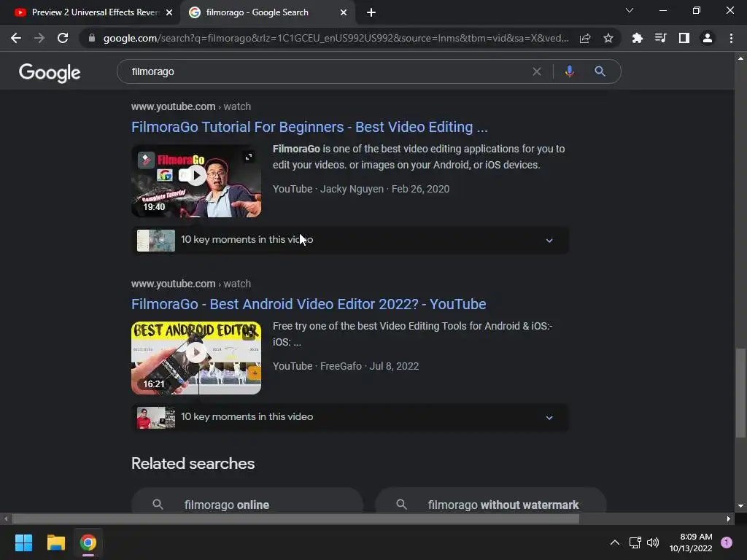Expand preview icon on FilmoraGo tutorial thumbnail
This screenshot has width=747, height=560.
(x=249, y=157)
